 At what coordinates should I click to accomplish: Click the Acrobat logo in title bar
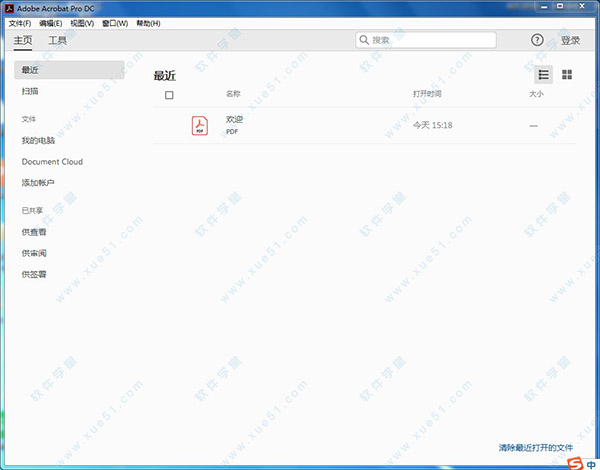click(x=8, y=8)
